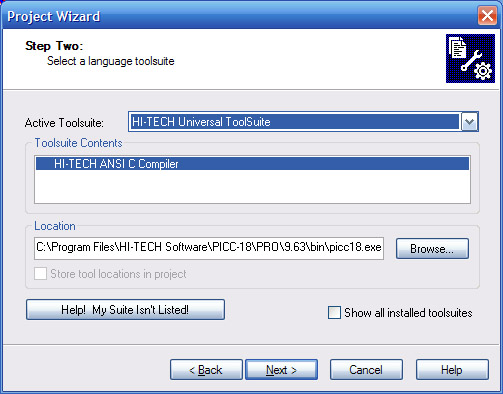Select the HI-TECH Universal ToolSuite combo box

point(303,122)
